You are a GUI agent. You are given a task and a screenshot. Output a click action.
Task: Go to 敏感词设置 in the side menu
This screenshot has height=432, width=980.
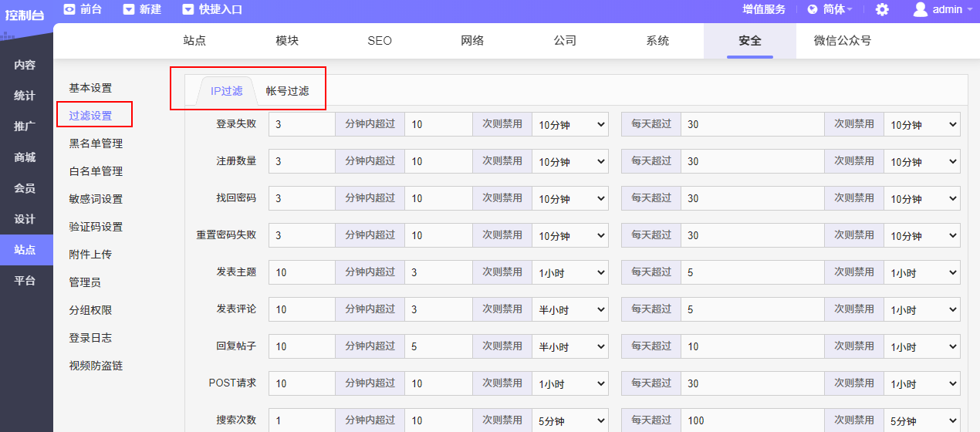pyautogui.click(x=96, y=199)
